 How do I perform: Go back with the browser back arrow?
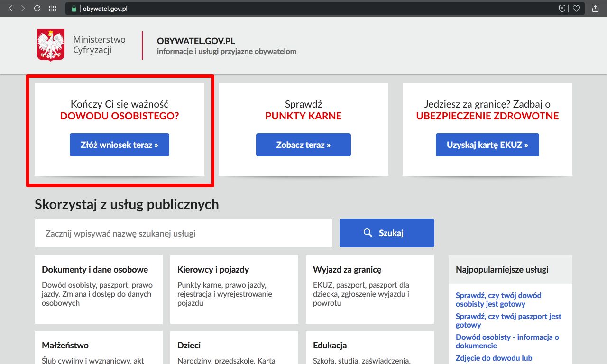[10, 9]
